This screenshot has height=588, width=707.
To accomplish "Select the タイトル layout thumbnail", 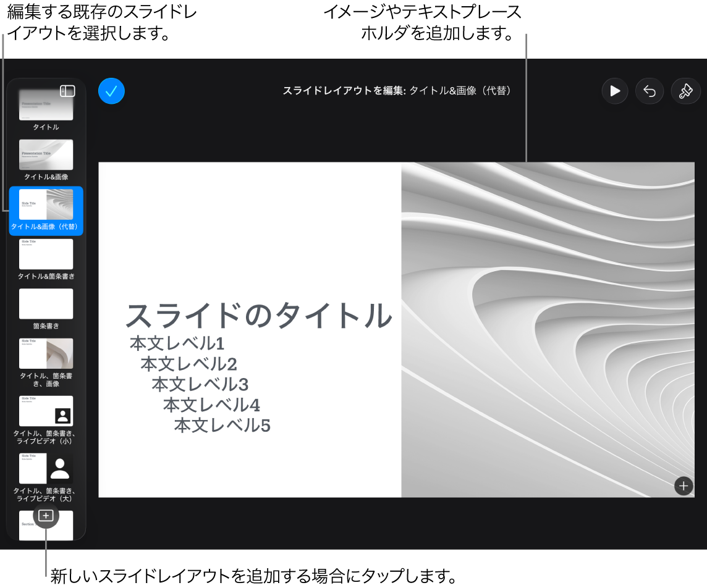I will point(46,104).
